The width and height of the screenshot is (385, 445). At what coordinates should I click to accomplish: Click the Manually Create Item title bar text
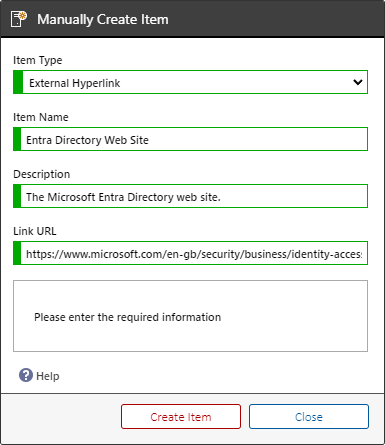[x=103, y=19]
